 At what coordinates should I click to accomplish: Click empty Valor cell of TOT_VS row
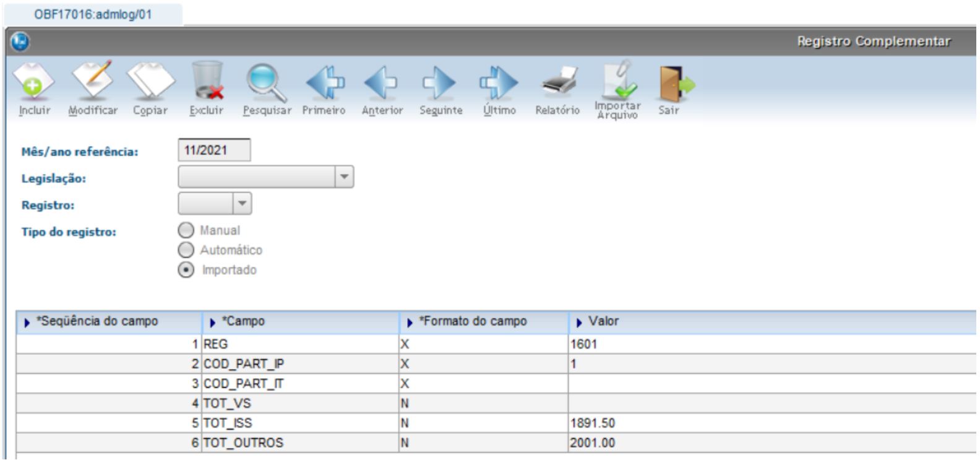coord(773,404)
